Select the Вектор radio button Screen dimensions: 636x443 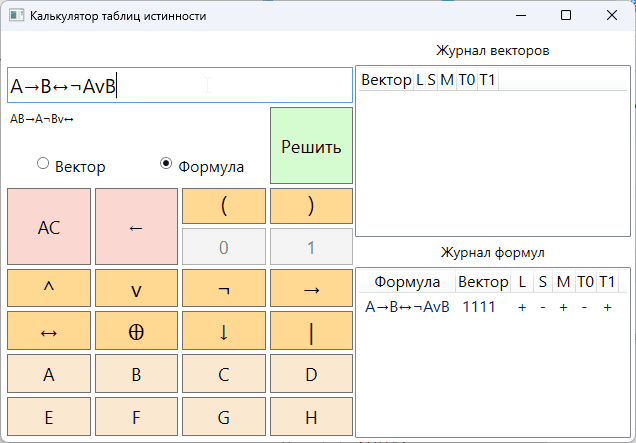click(x=43, y=164)
